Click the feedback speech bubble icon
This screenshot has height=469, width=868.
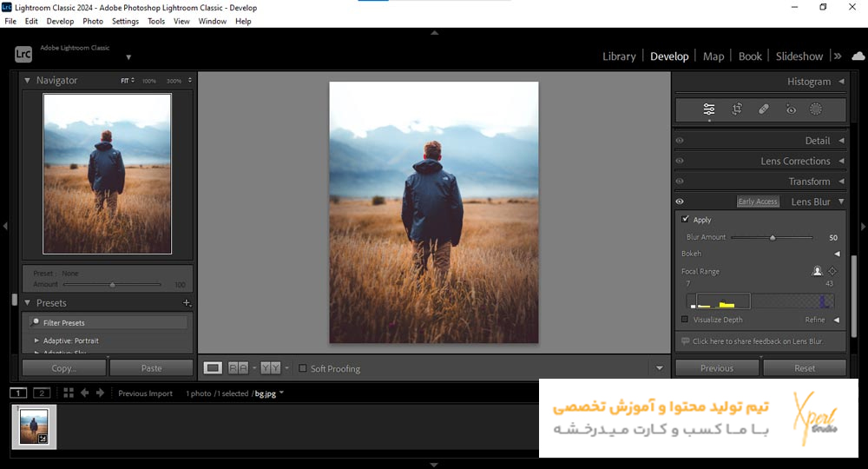tap(686, 341)
